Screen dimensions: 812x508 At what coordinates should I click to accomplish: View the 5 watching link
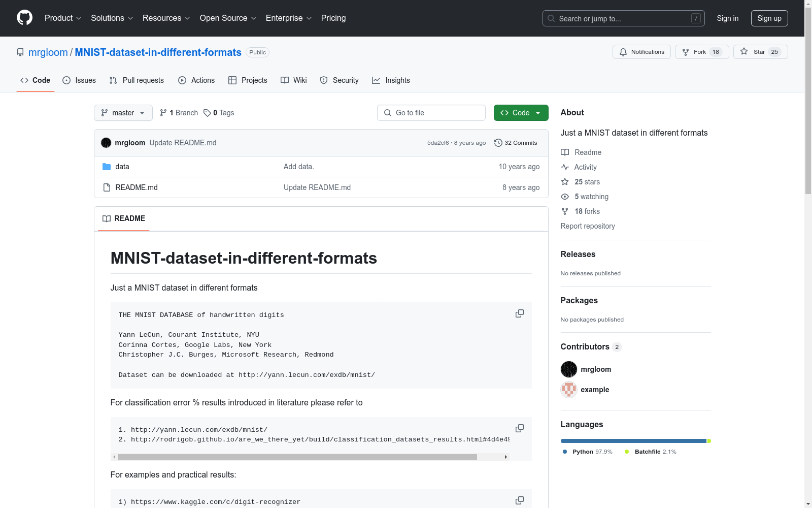(x=585, y=197)
